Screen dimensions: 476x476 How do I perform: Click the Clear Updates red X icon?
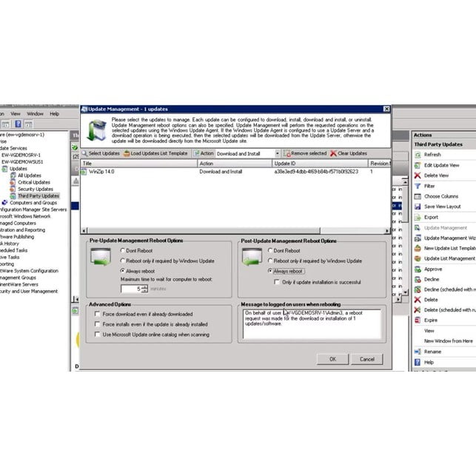[333, 153]
